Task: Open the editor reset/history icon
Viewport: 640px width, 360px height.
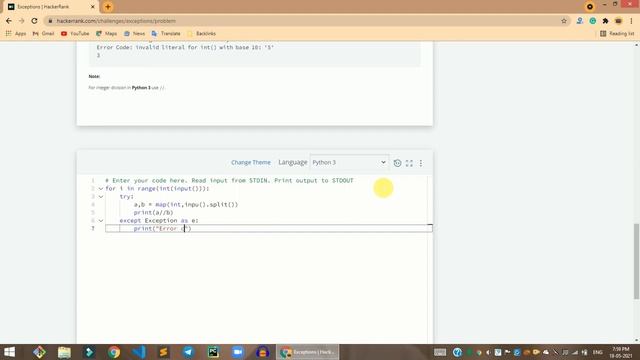Action: [x=397, y=163]
